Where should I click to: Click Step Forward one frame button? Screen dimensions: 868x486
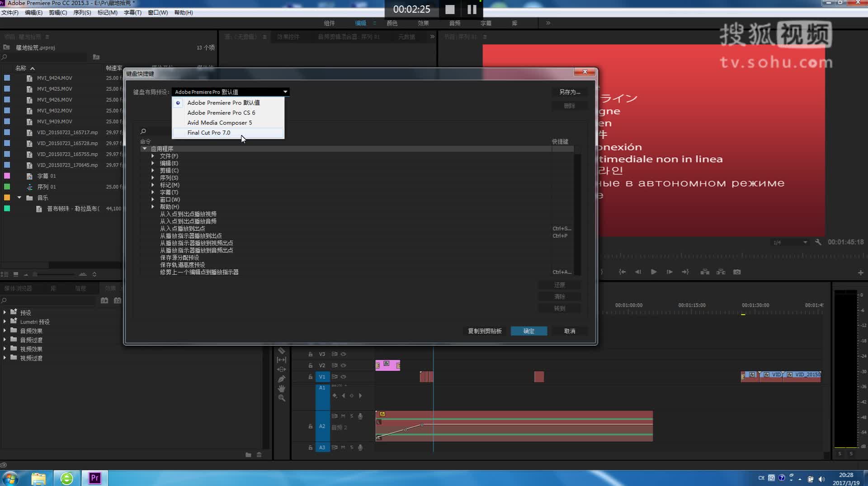[x=670, y=272]
